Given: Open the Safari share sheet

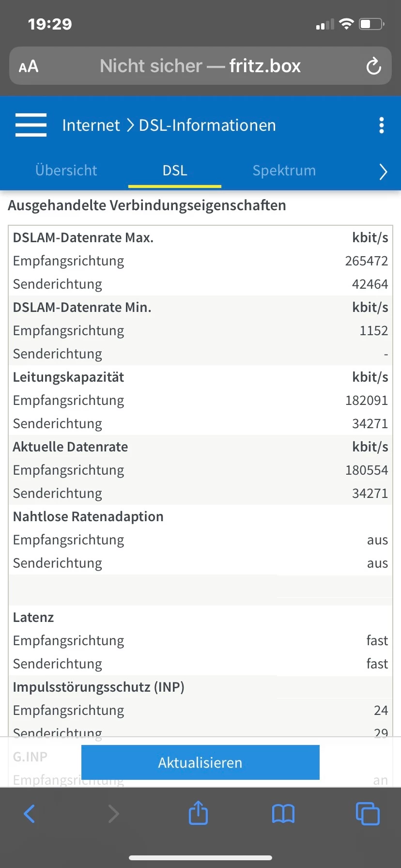Looking at the screenshot, I should [x=198, y=813].
